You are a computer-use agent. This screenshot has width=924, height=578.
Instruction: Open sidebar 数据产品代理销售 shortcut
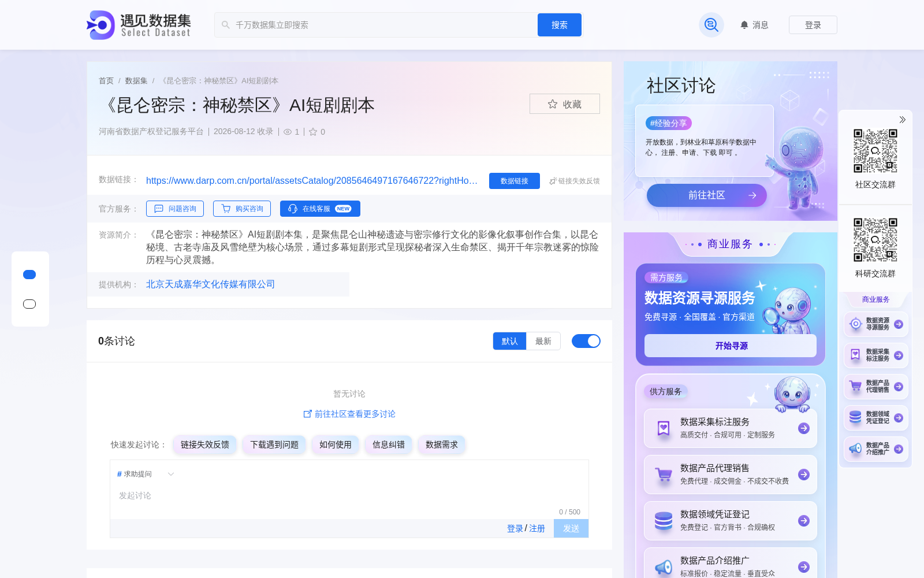pos(876,387)
